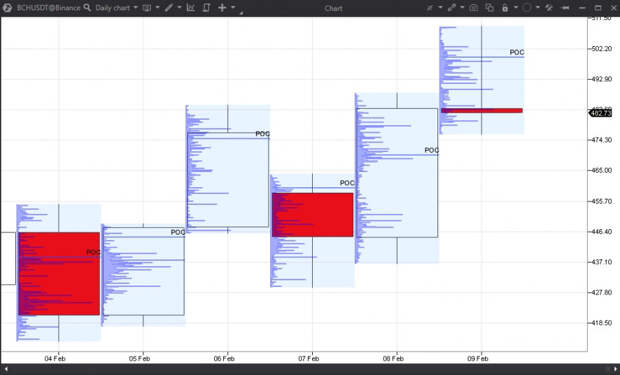Click the 482.73 current price marker

click(601, 113)
